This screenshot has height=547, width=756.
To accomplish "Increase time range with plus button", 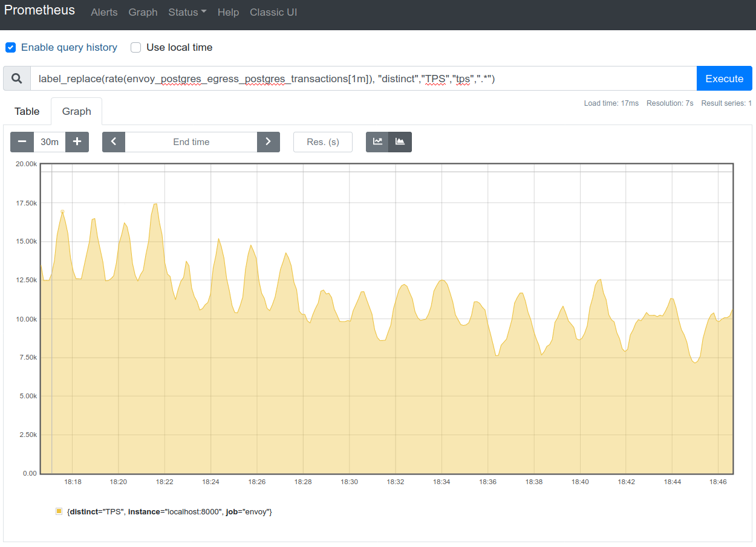I will pyautogui.click(x=77, y=142).
